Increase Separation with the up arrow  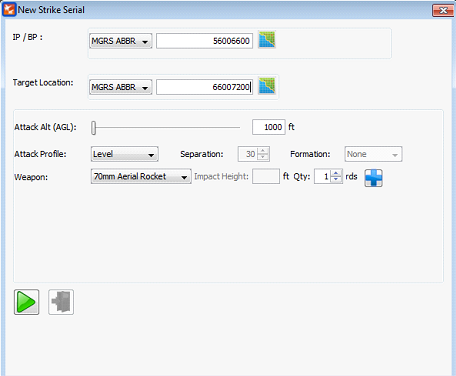click(x=263, y=151)
